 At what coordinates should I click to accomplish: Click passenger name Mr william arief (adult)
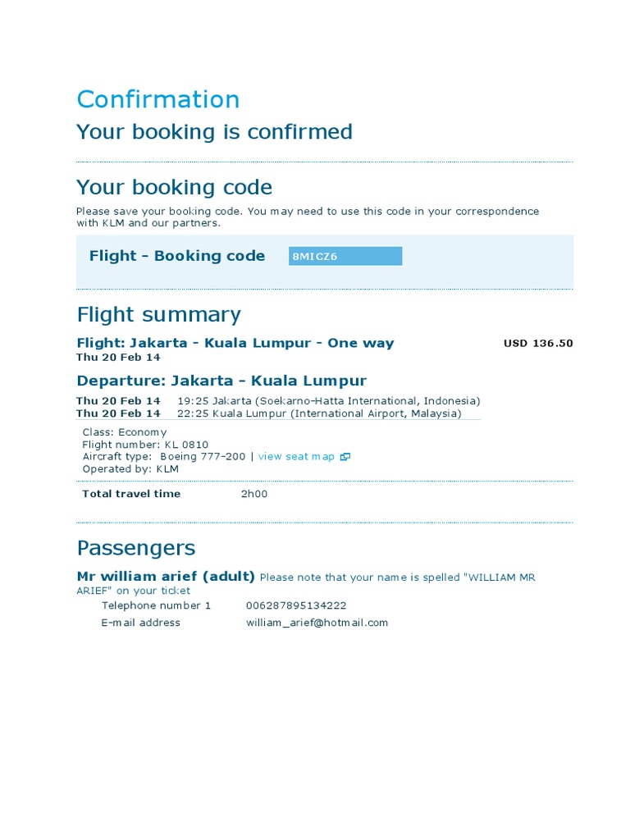(x=166, y=577)
